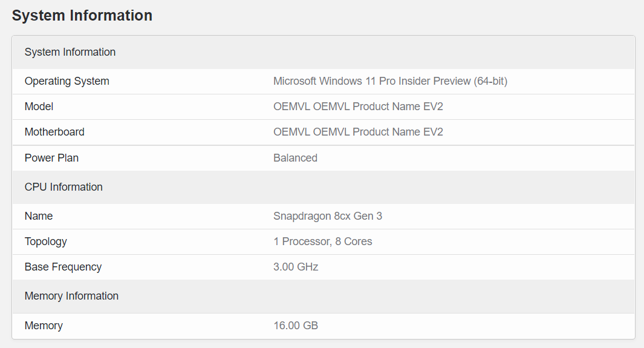Click the System Information table section header
644x348 pixels.
click(70, 52)
